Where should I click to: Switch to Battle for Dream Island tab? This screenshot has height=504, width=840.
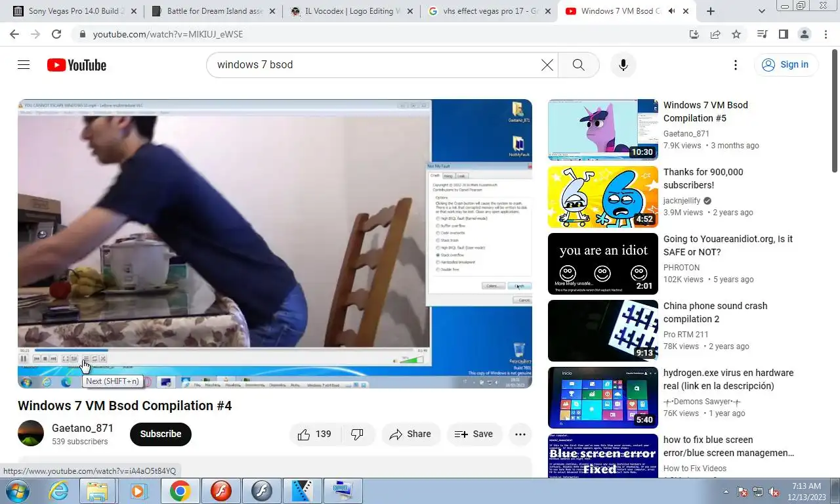[213, 11]
